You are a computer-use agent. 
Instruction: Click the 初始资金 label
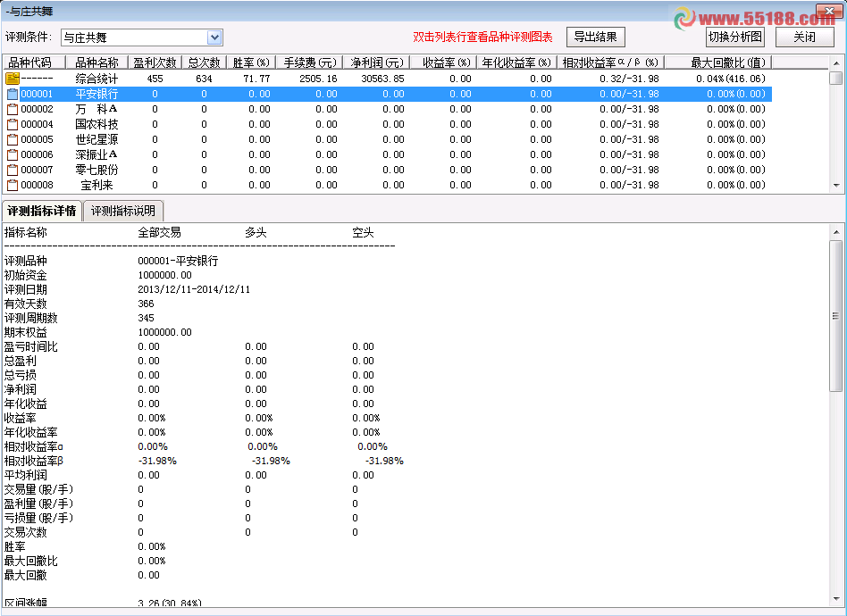tap(25, 275)
